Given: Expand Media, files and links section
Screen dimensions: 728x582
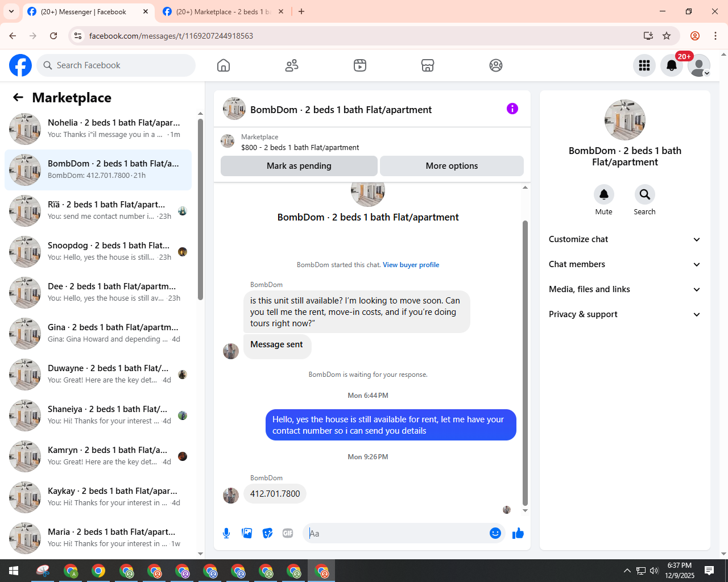Looking at the screenshot, I should click(625, 289).
